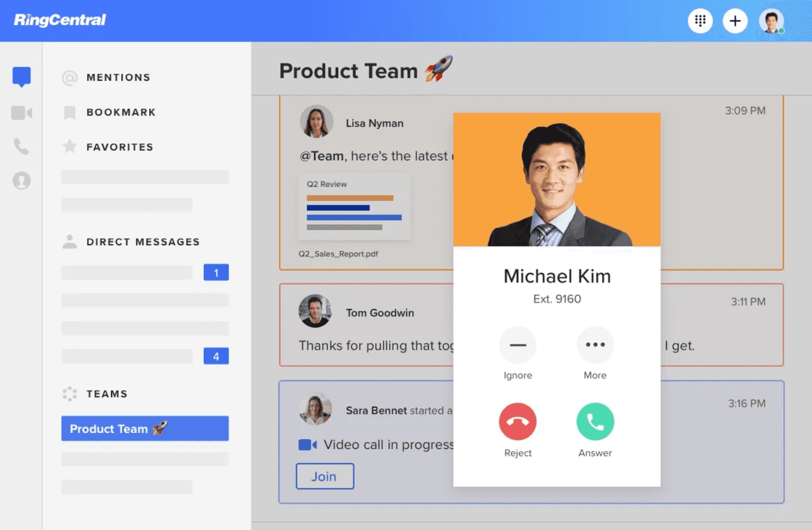Answer Michael Kim's incoming call
The image size is (812, 530).
point(595,421)
